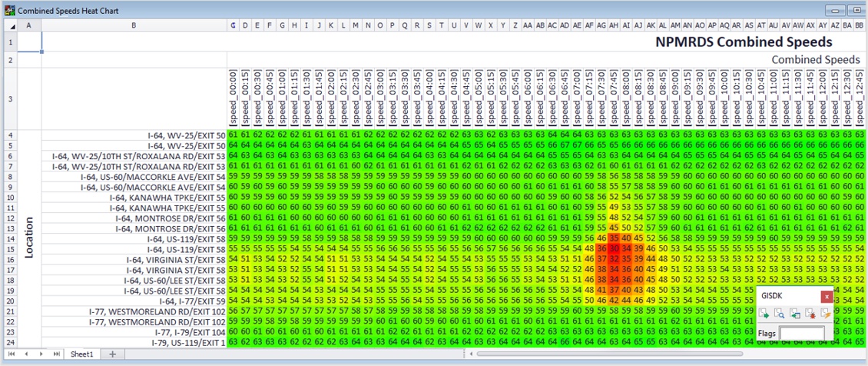Select I-64, VIRGINIA ST/EXIT 58 in row 16
This screenshot has height=366, width=868.
134,260
